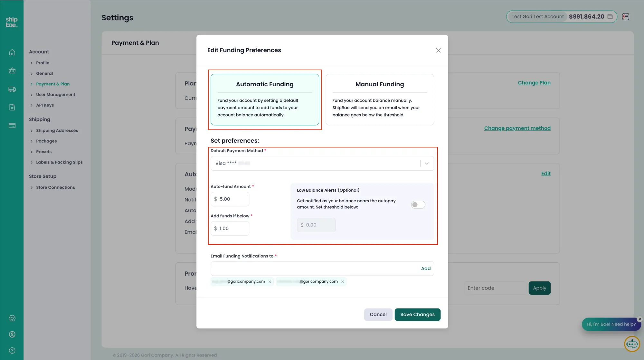This screenshot has height=360, width=644.
Task: Click the help question mark icon
Action: point(12,350)
